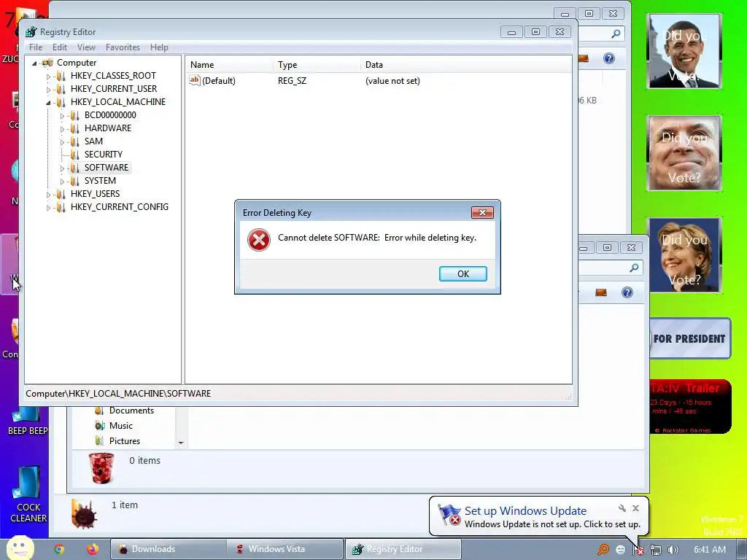The height and width of the screenshot is (560, 747).
Task: Select HKEY_USERS in the tree
Action: (x=95, y=194)
